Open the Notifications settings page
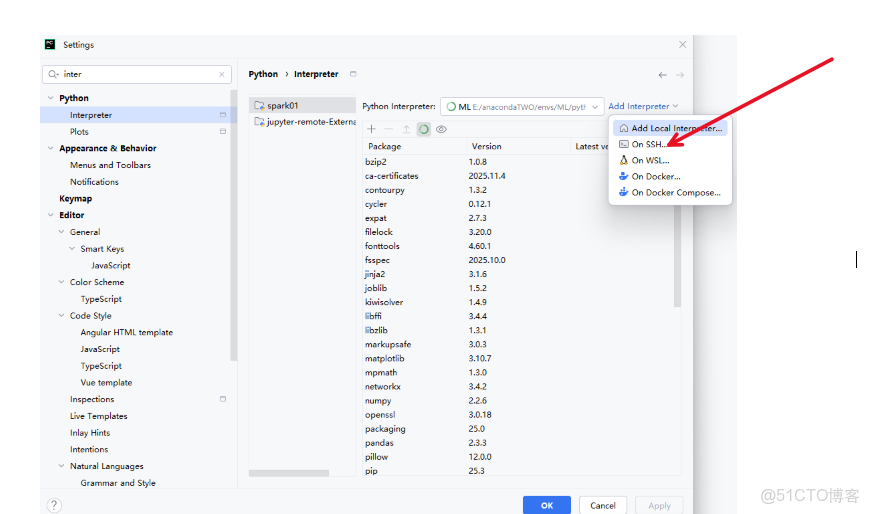The width and height of the screenshot is (870, 514). (94, 182)
